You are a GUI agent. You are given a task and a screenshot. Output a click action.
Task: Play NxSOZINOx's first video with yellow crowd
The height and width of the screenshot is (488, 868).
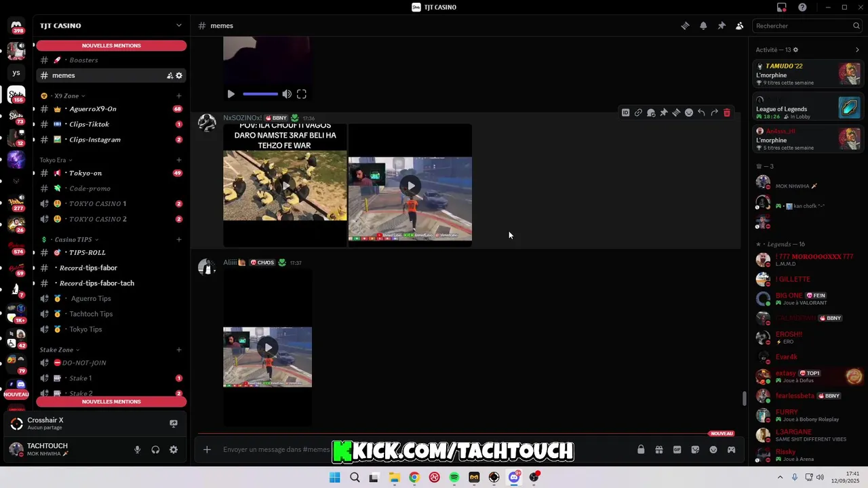tap(285, 186)
